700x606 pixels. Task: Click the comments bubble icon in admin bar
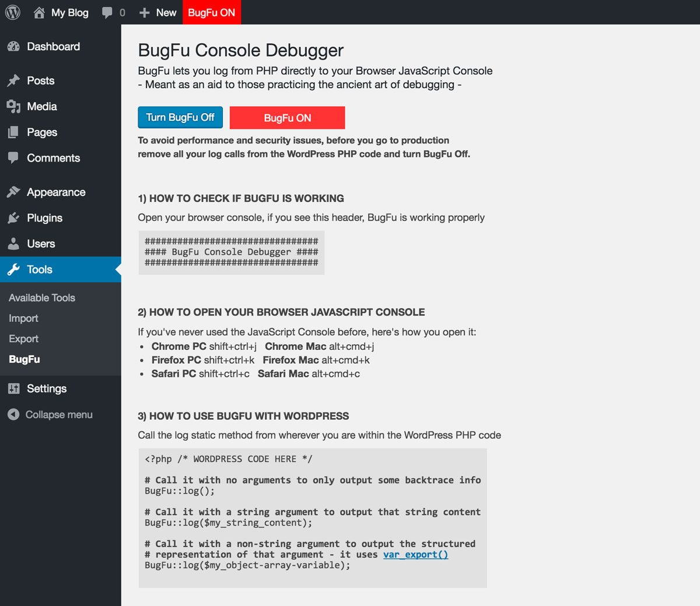click(107, 13)
